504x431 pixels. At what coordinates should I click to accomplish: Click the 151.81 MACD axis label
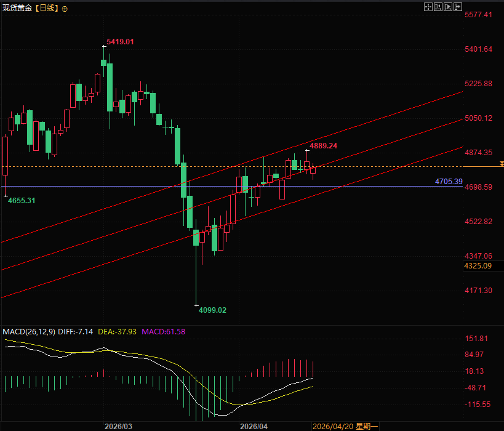[476, 339]
